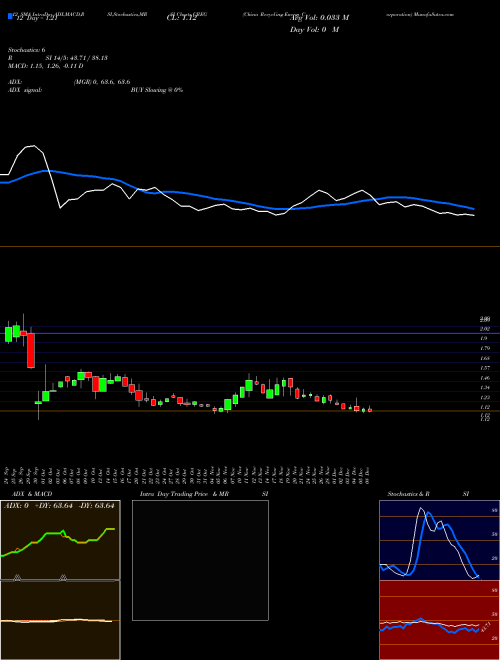The width and height of the screenshot is (500, 660).
Task: Click the 'MACD: 1.15, 1.26, -0.11 D' line
Action: click(45, 66)
